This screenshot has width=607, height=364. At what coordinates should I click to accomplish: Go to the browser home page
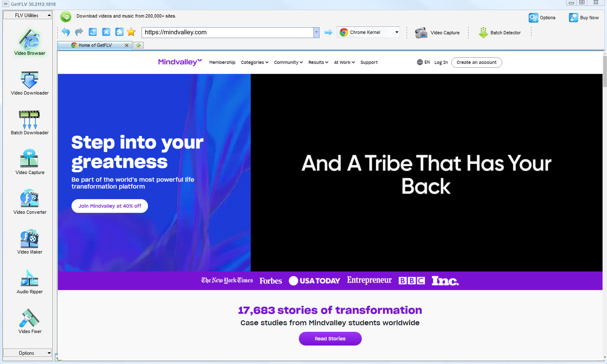point(119,32)
